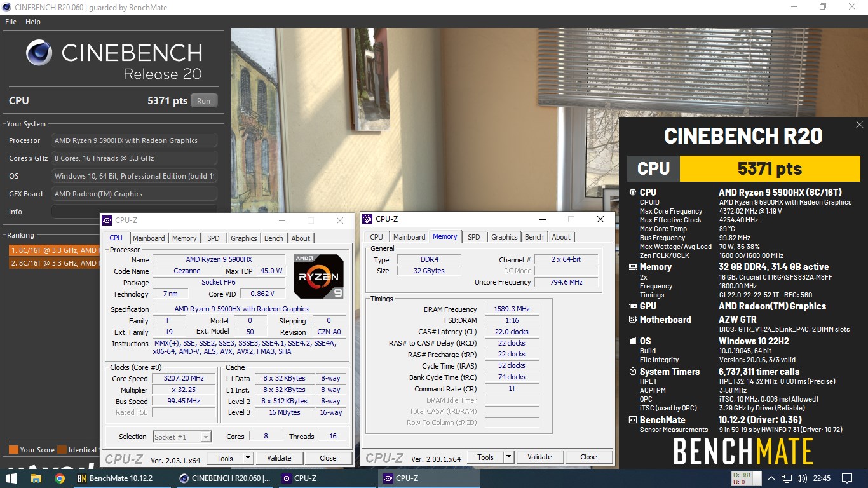The width and height of the screenshot is (868, 488).
Task: Click the Motherboard section icon in BenchMate panel
Action: tap(632, 320)
